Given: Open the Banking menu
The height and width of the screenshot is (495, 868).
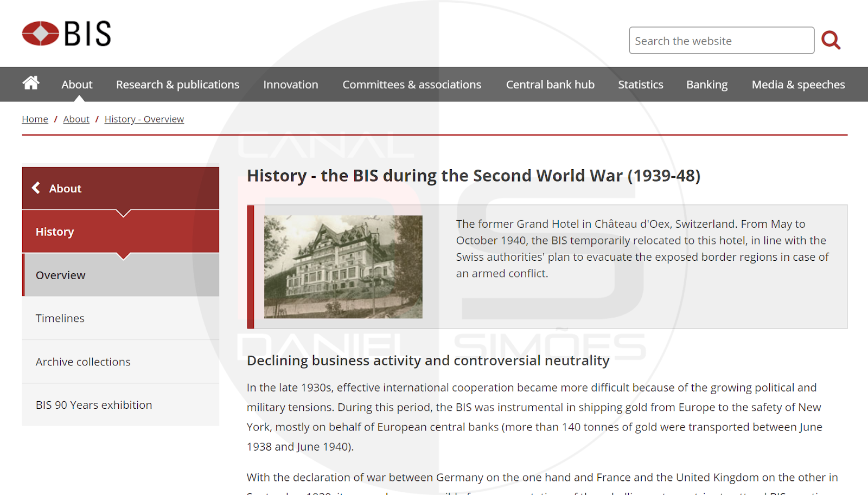Looking at the screenshot, I should click(x=707, y=85).
